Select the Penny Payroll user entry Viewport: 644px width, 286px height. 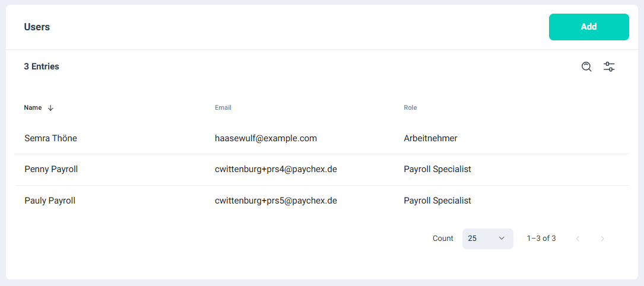point(51,169)
